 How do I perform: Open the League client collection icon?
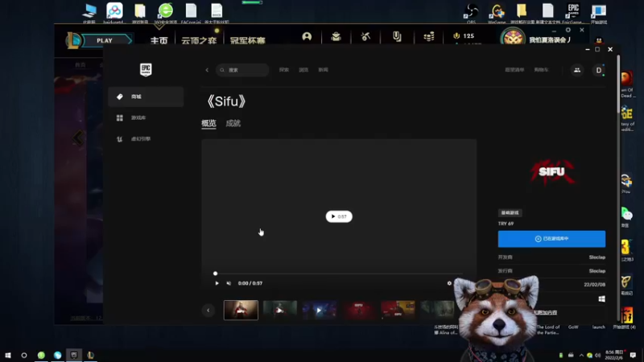coord(336,36)
